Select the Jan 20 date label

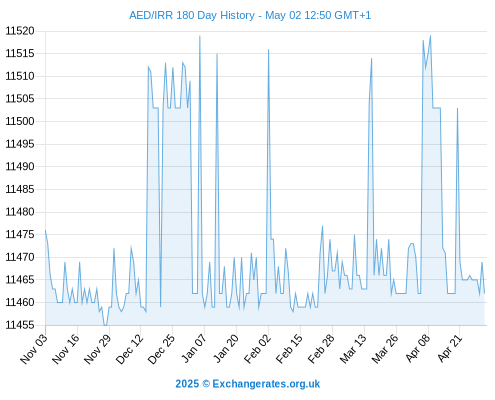point(226,348)
